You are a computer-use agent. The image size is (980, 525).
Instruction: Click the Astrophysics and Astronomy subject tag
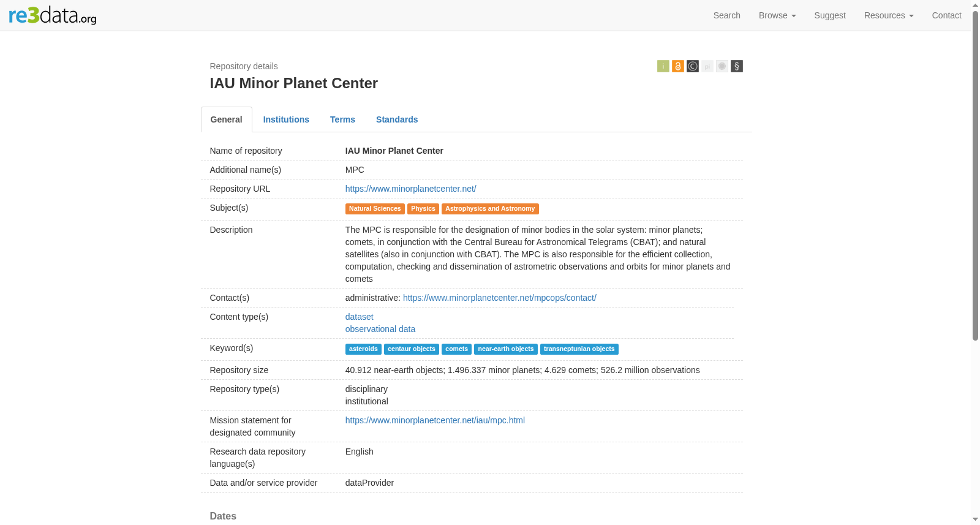pyautogui.click(x=490, y=209)
